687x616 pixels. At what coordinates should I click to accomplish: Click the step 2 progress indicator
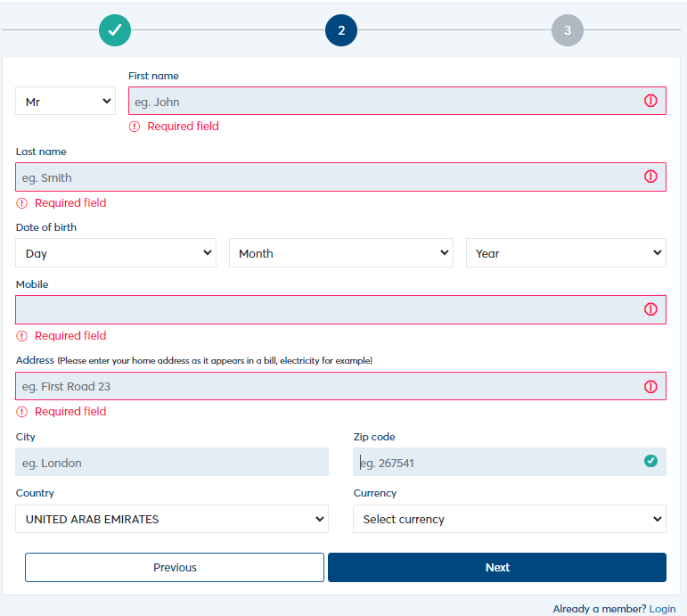click(x=341, y=30)
